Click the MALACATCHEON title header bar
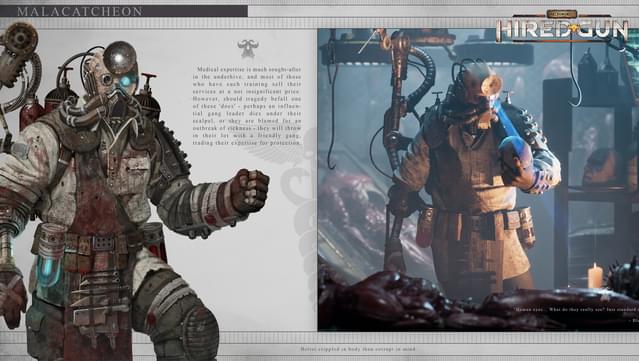639x361 pixels. coord(123,11)
